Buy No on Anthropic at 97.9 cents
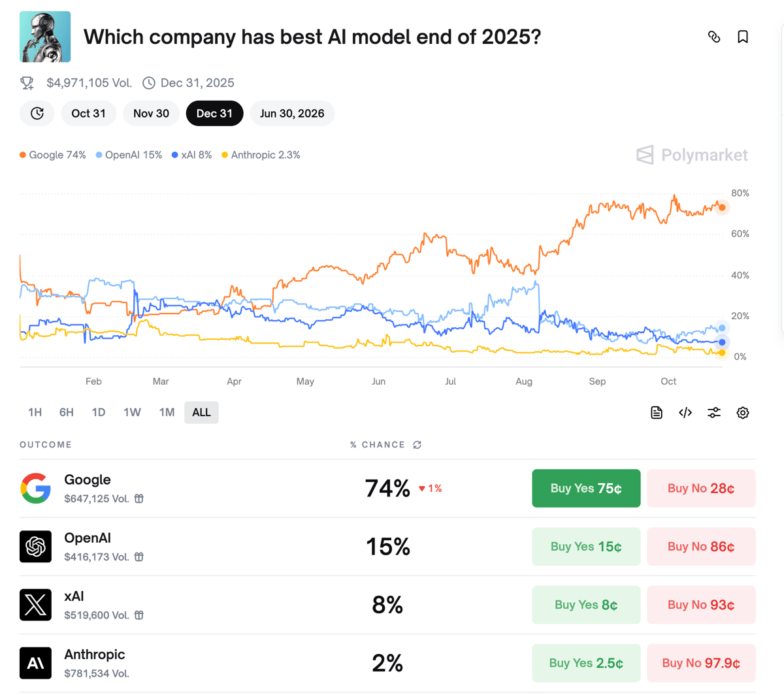The width and height of the screenshot is (784, 695). click(x=701, y=662)
